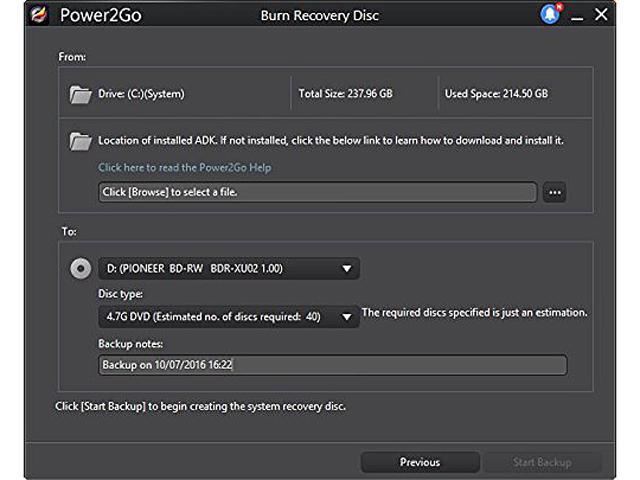This screenshot has width=640, height=480.
Task: Click the disc icon beside the burner drive
Action: pyautogui.click(x=81, y=268)
